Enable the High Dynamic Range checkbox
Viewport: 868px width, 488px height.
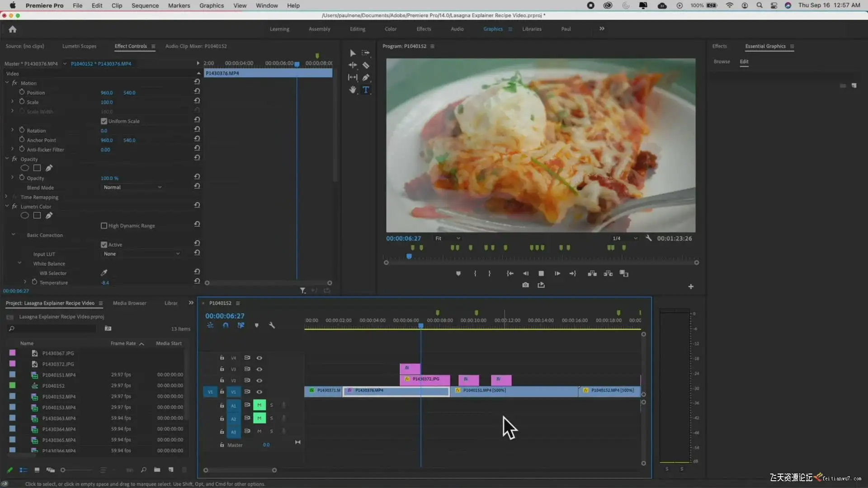tap(104, 225)
